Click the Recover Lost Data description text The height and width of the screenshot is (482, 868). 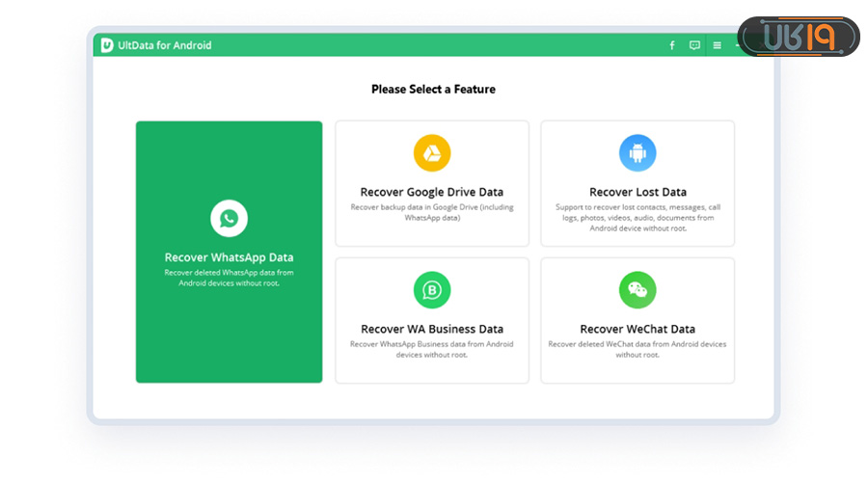(637, 218)
